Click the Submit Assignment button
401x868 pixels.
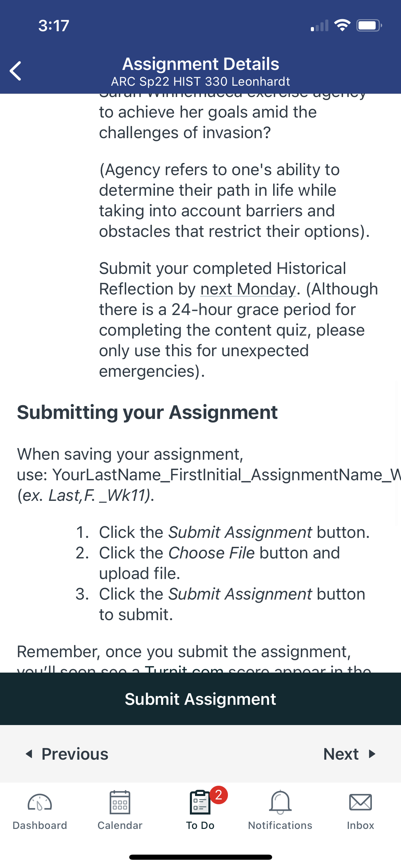pyautogui.click(x=200, y=699)
